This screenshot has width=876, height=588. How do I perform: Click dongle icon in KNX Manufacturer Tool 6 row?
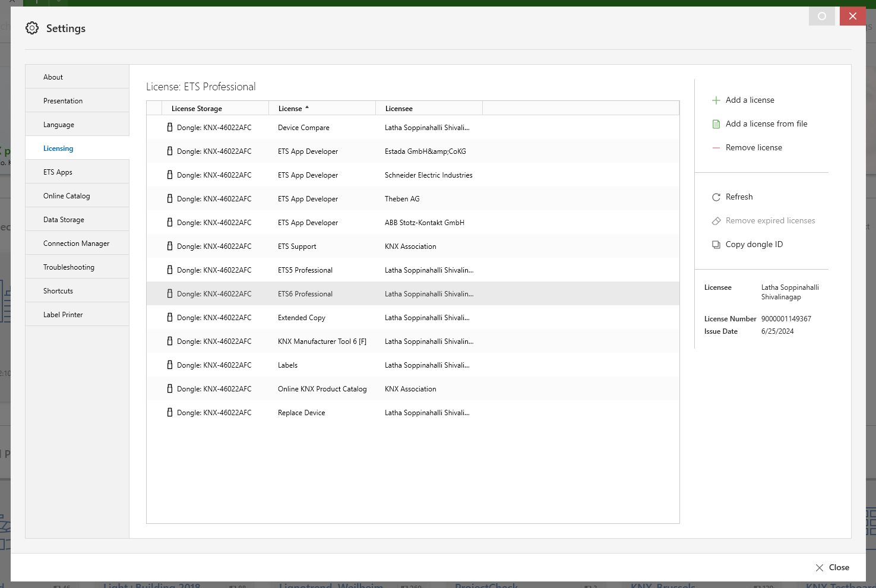point(170,341)
